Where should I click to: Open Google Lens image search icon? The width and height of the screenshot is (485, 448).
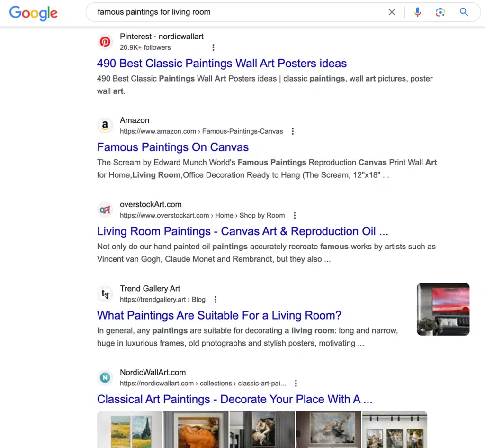point(440,12)
